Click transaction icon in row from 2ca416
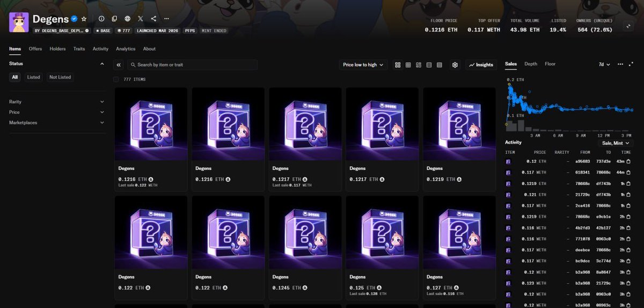 pyautogui.click(x=628, y=205)
